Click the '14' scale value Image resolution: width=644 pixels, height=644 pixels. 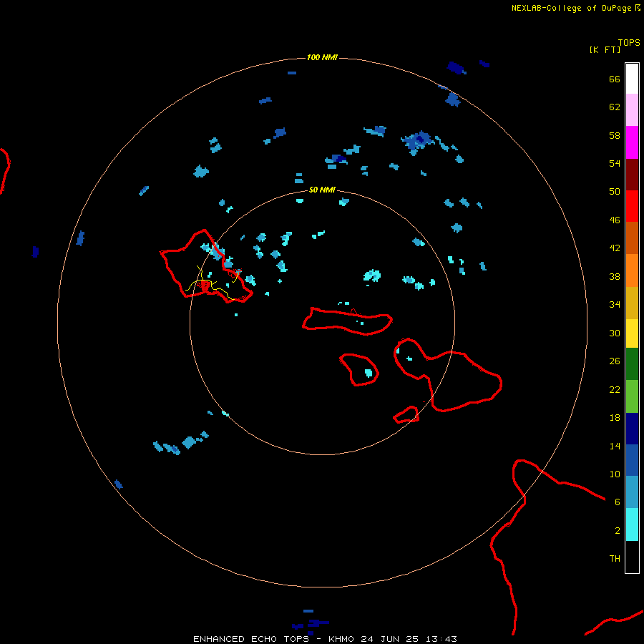tap(615, 446)
